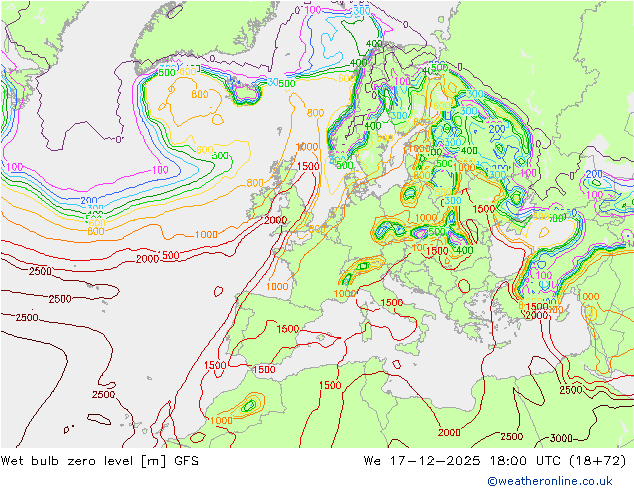Click the 'We 17-12-2025 18:00 UTC (18+72)' date text
The width and height of the screenshot is (634, 490).
pos(495,461)
